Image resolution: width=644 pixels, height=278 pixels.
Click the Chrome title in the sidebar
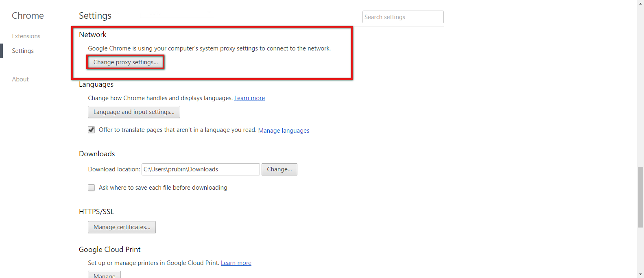point(28,15)
